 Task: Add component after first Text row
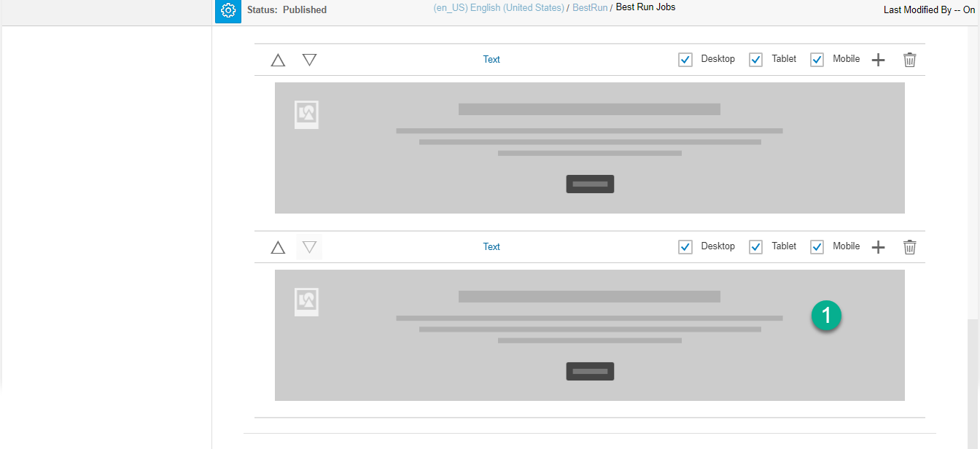click(x=879, y=60)
